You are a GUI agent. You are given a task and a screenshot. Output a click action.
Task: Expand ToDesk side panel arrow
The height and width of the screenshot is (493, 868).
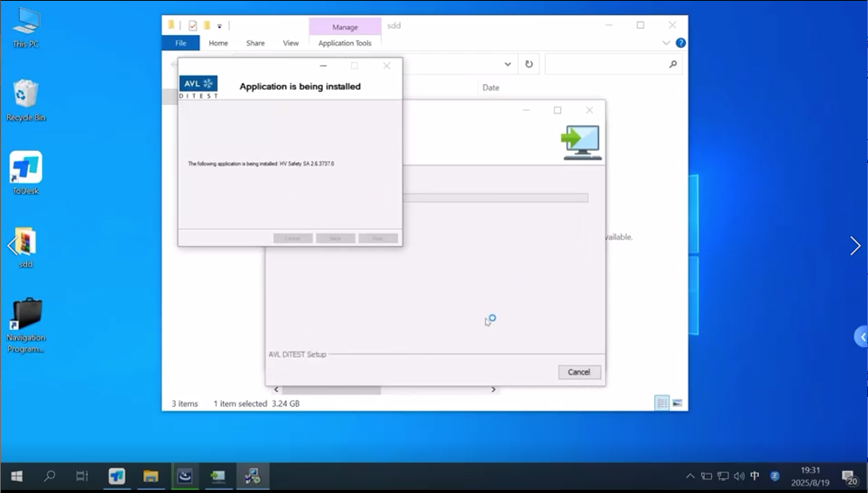[862, 336]
